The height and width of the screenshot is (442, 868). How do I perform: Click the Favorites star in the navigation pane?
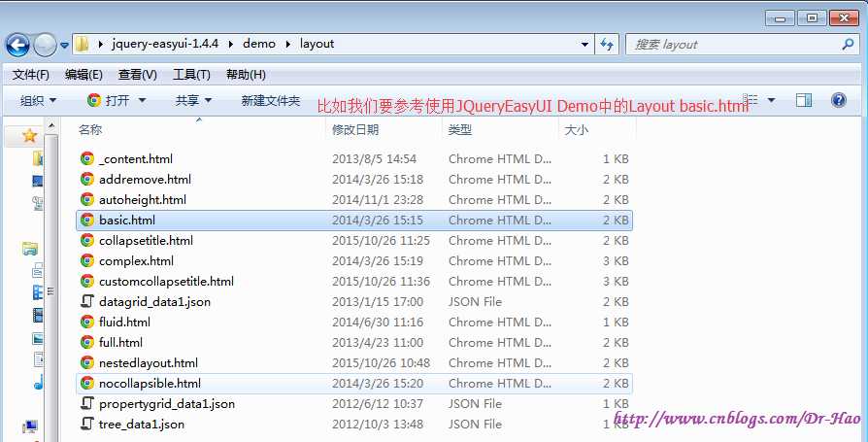pos(30,136)
